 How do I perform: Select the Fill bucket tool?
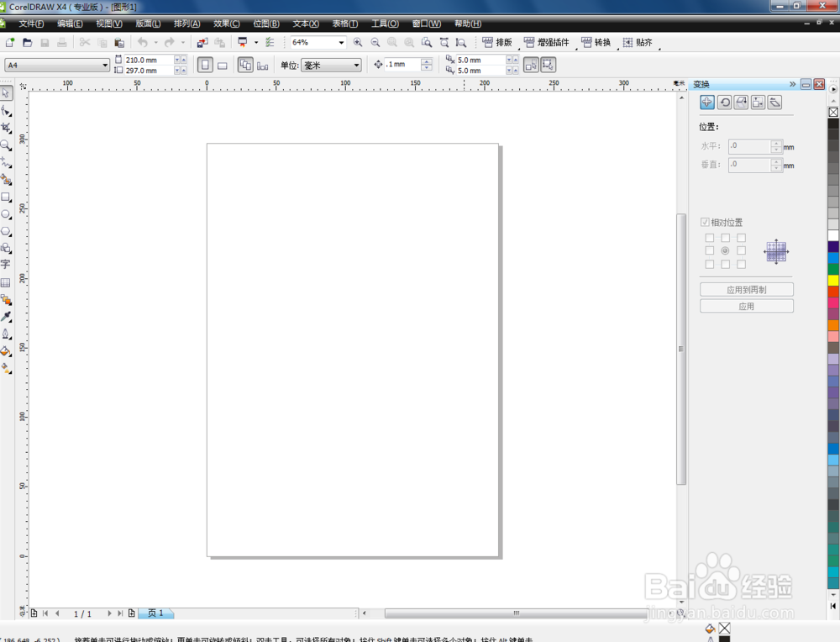pyautogui.click(x=6, y=351)
